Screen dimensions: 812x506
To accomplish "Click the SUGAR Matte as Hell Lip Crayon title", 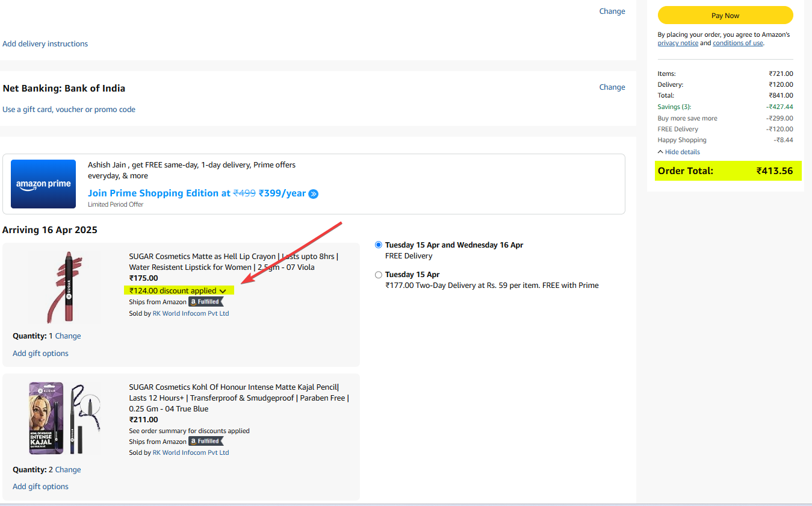I will point(234,262).
